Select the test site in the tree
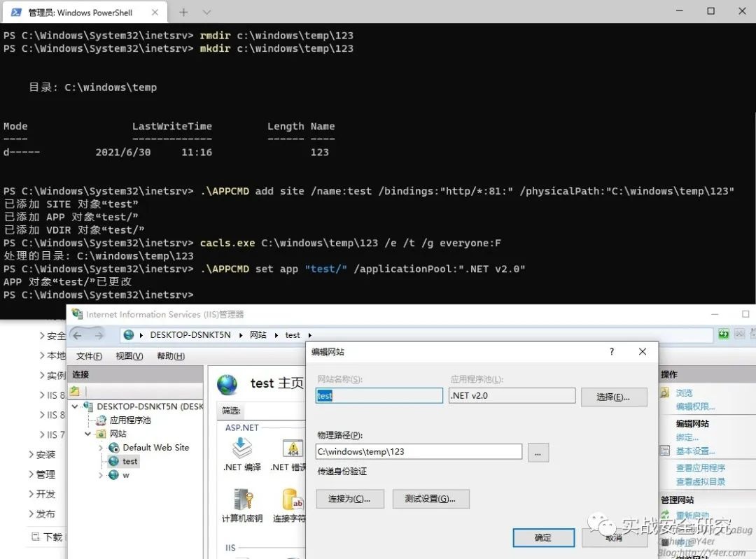Viewport: 756px width, 559px height. point(129,461)
